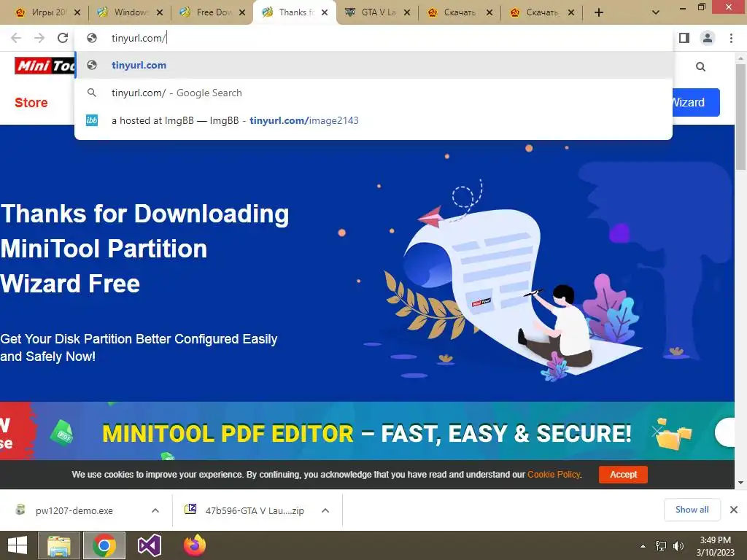Open a new browser tab

pyautogui.click(x=599, y=12)
